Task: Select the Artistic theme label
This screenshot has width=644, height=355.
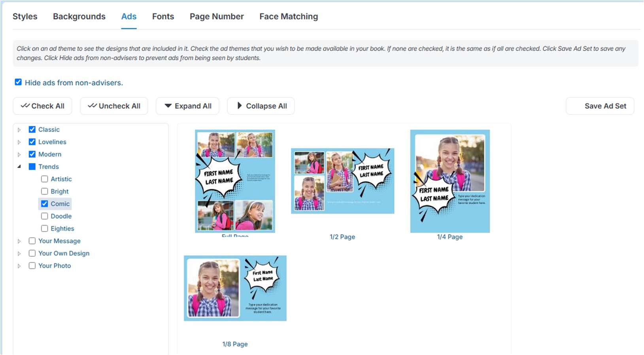Action: (x=61, y=179)
